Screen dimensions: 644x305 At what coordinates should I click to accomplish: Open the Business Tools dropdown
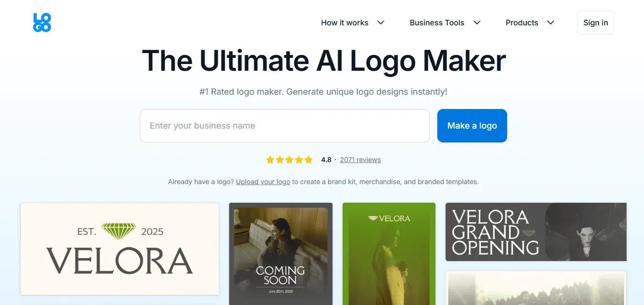tap(437, 22)
